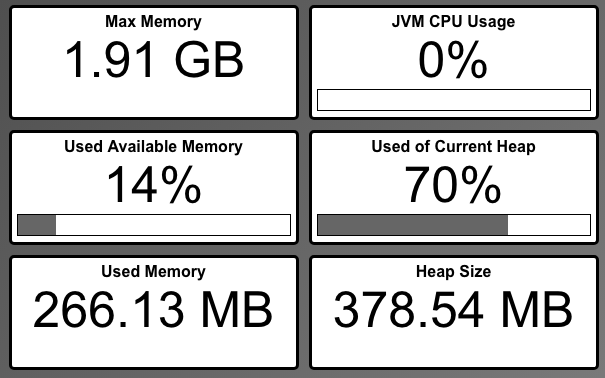Image resolution: width=605 pixels, height=378 pixels.
Task: Select the 0% CPU usage value
Action: pyautogui.click(x=453, y=60)
